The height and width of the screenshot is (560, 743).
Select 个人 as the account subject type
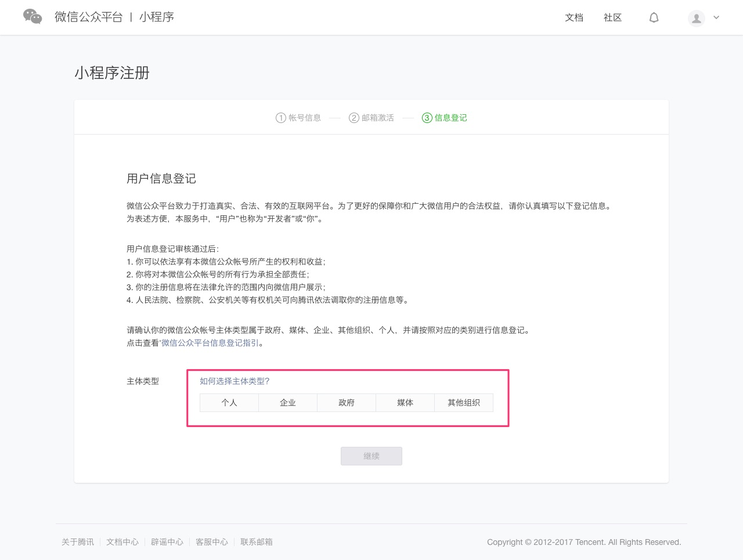click(x=229, y=403)
